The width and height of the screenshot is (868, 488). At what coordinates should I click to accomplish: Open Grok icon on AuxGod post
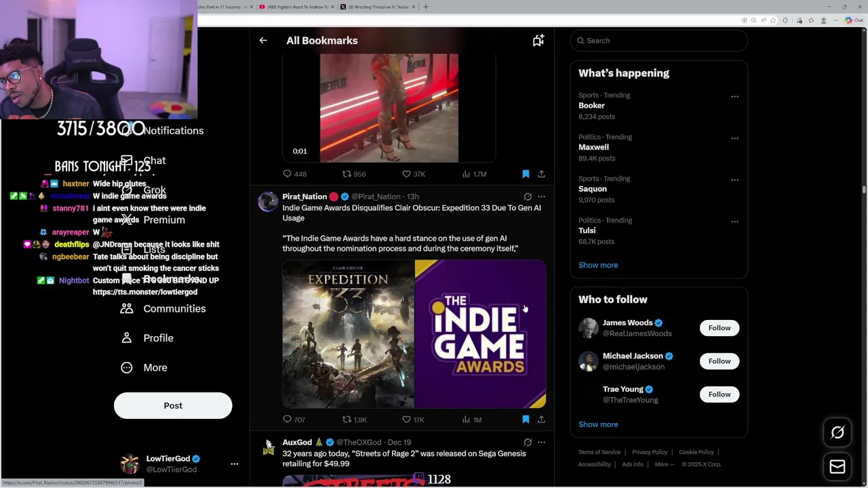[528, 443]
